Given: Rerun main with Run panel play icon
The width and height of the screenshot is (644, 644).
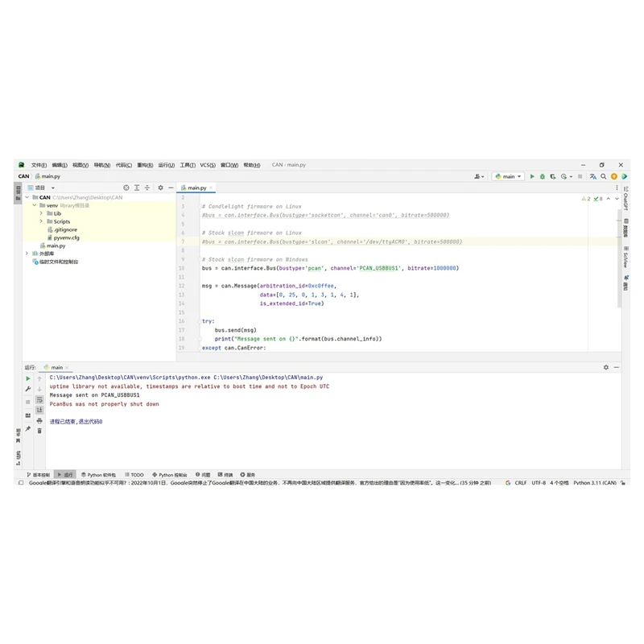Looking at the screenshot, I should (28, 378).
